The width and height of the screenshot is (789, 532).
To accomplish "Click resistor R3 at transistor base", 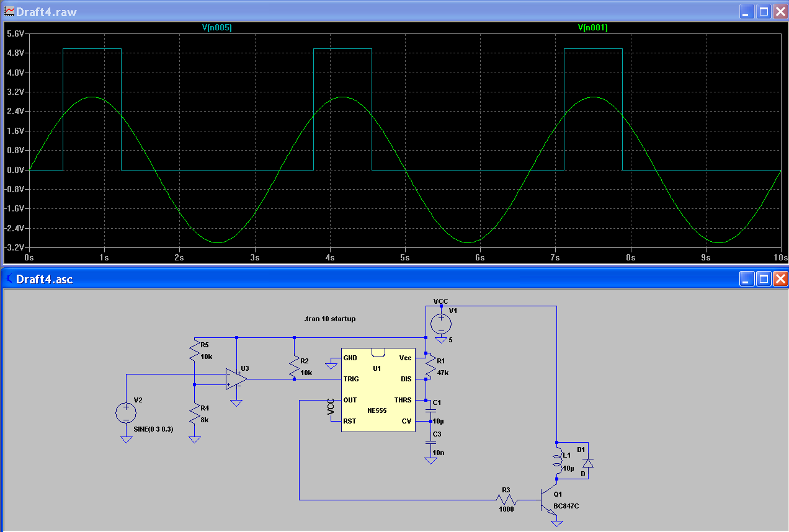I will (x=507, y=499).
